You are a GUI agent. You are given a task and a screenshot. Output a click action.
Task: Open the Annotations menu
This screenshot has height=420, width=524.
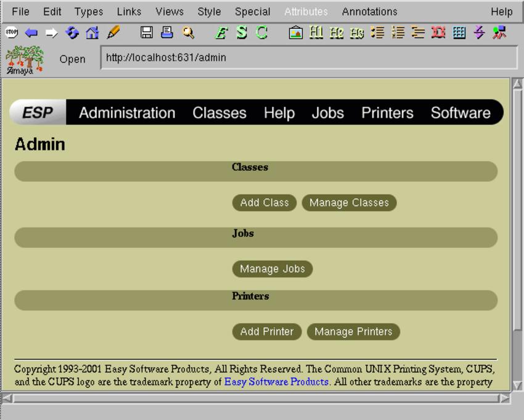click(x=369, y=12)
